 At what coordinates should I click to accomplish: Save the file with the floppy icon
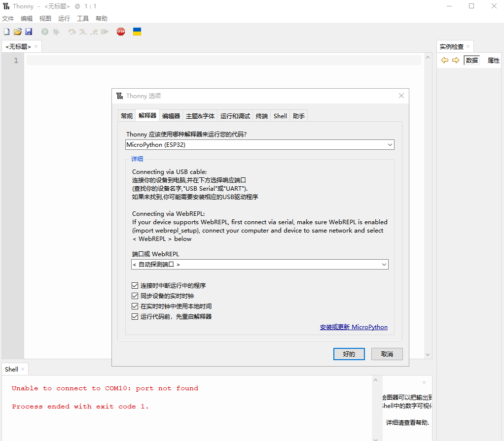point(29,32)
